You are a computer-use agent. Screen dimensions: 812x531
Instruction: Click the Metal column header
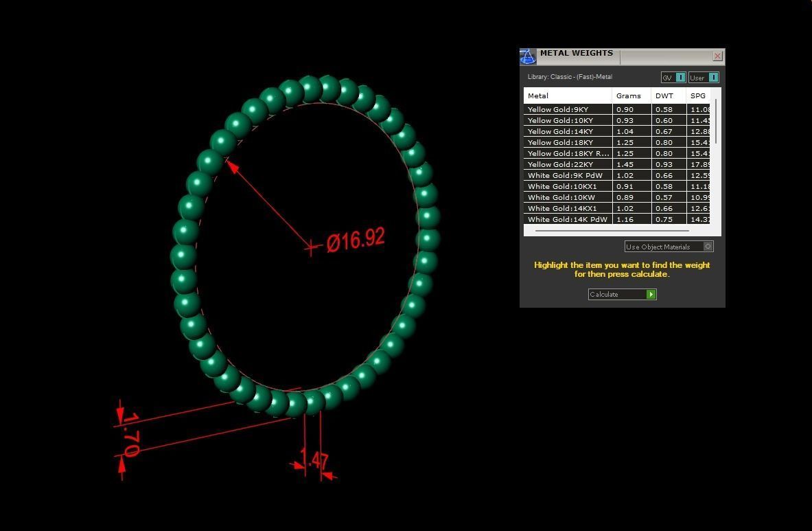pyautogui.click(x=568, y=96)
